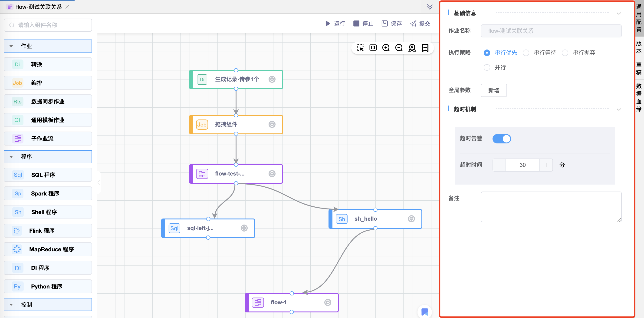The height and width of the screenshot is (318, 644).
Task: Collapse the 作业 component group
Action: tap(11, 46)
